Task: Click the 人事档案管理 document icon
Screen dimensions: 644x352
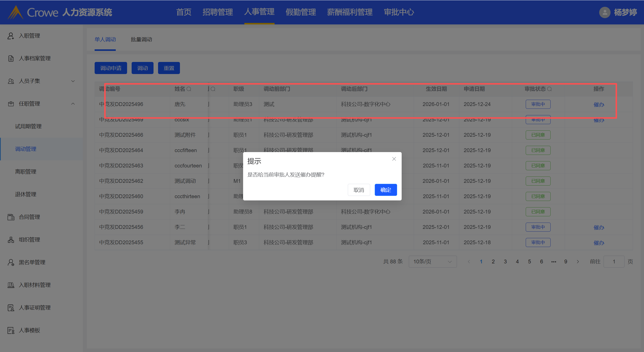Action: 11,58
